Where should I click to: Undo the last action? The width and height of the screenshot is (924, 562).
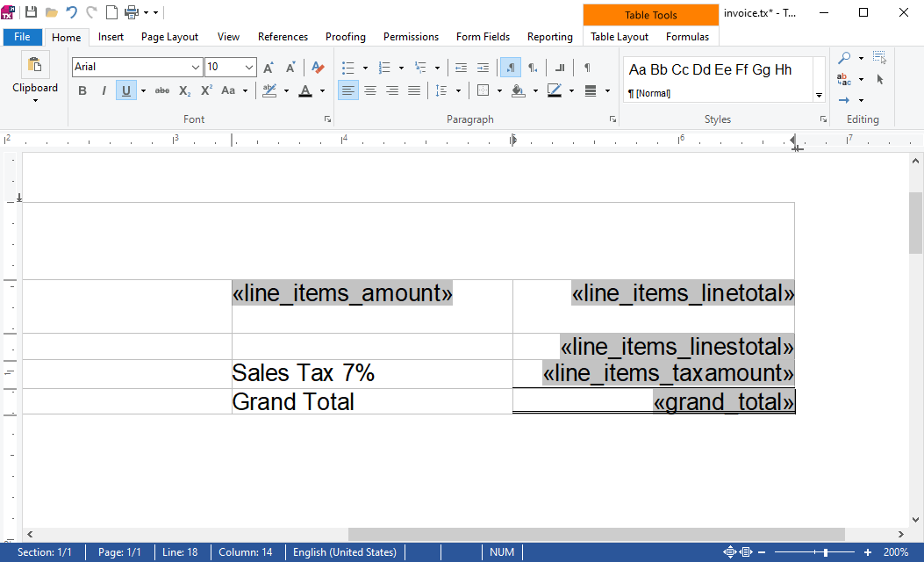(71, 11)
